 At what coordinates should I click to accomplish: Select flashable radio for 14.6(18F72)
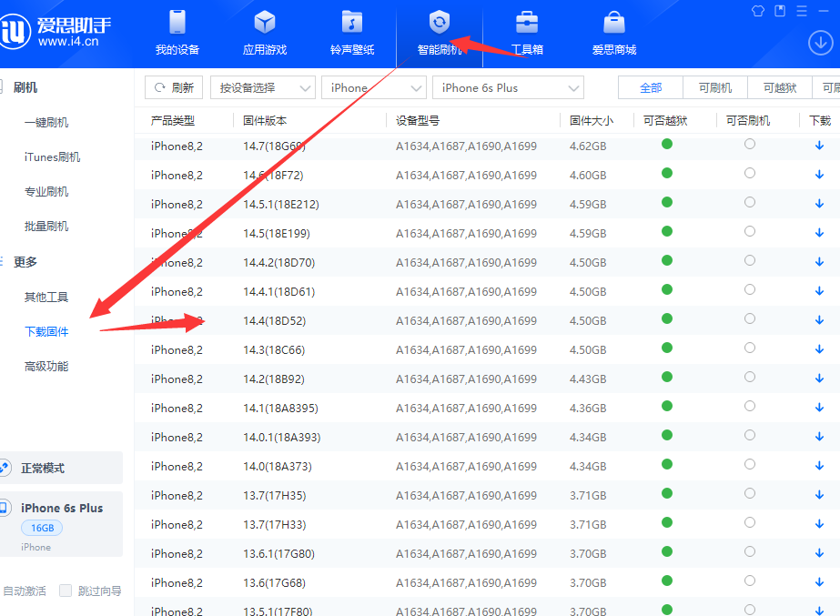click(x=750, y=173)
